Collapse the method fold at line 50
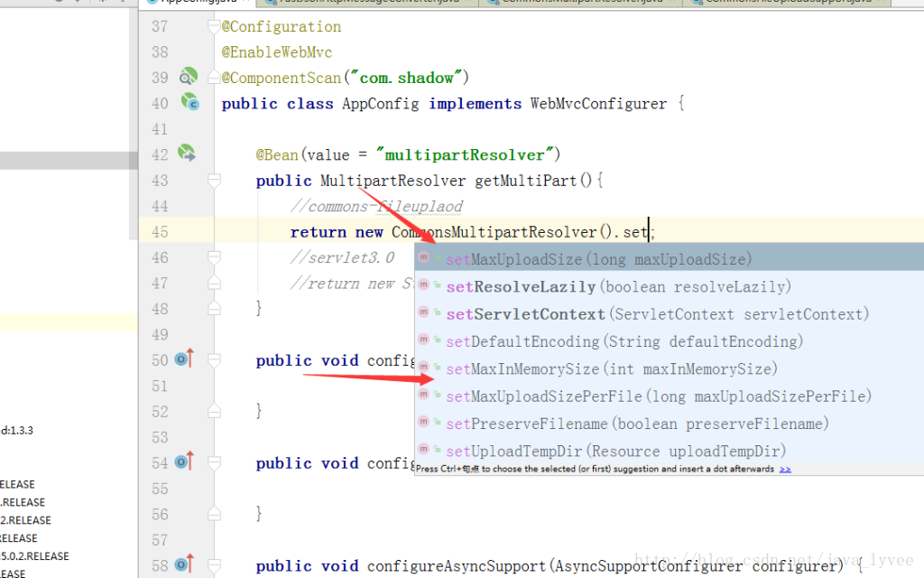Image resolution: width=924 pixels, height=578 pixels. [x=215, y=359]
